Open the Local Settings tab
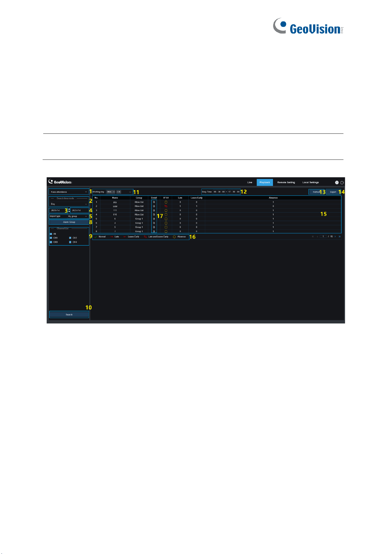 click(311, 182)
